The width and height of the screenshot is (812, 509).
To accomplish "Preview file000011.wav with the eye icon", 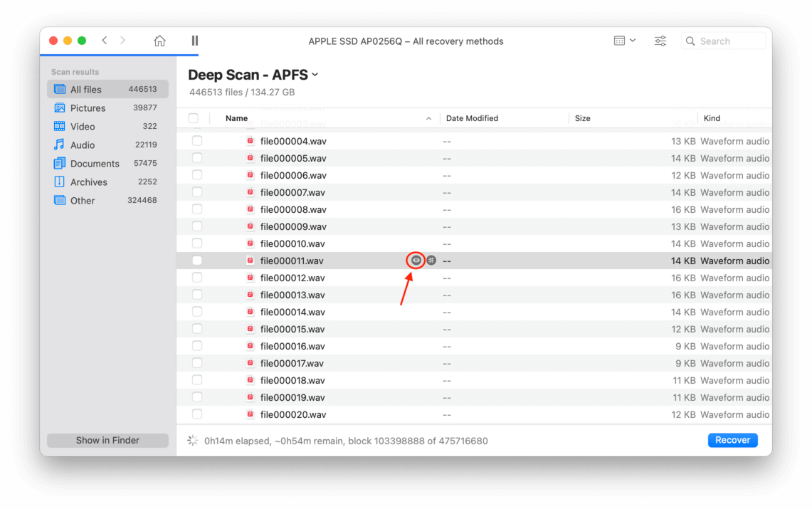I will point(416,261).
